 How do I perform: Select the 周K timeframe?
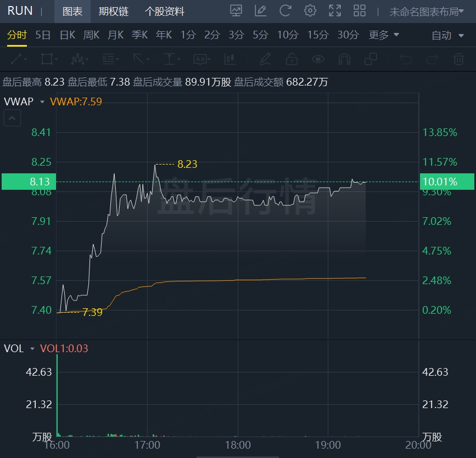[x=91, y=35]
